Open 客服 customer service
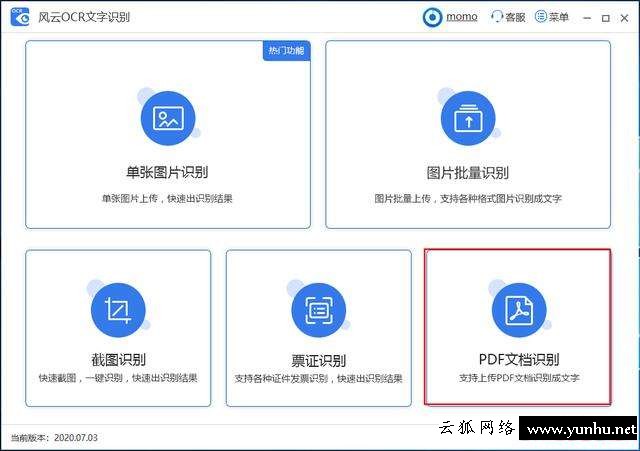 point(515,17)
